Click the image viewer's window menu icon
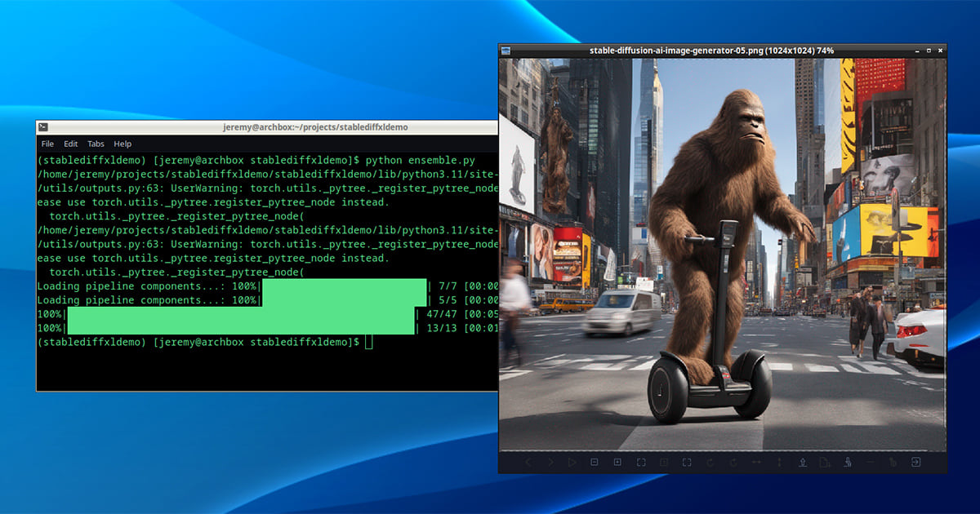The height and width of the screenshot is (514, 980). (x=506, y=51)
